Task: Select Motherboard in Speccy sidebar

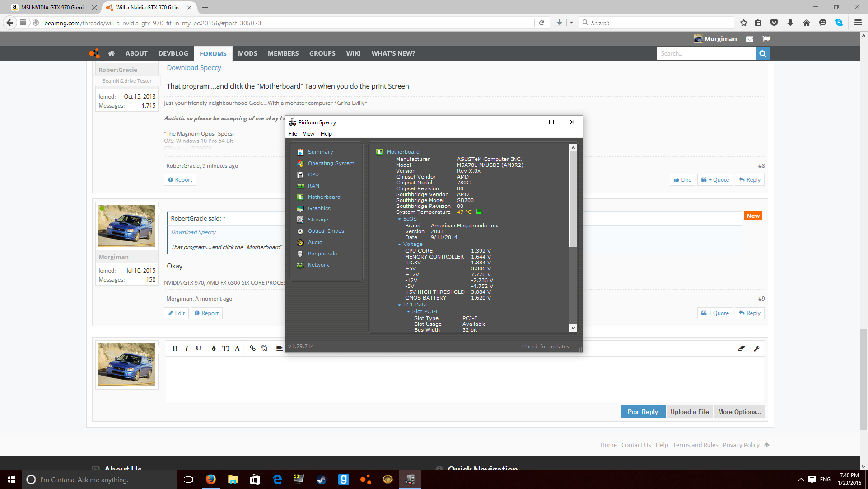Action: pos(324,197)
